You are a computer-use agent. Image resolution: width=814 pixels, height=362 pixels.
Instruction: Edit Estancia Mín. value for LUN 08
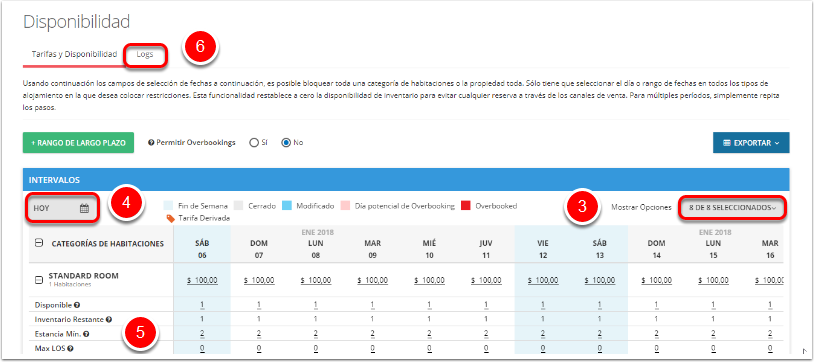coord(316,334)
